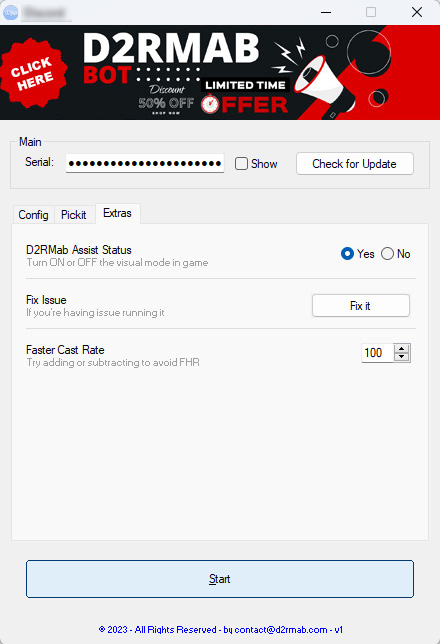Click the D2RMAB logo text in banner

(171, 48)
